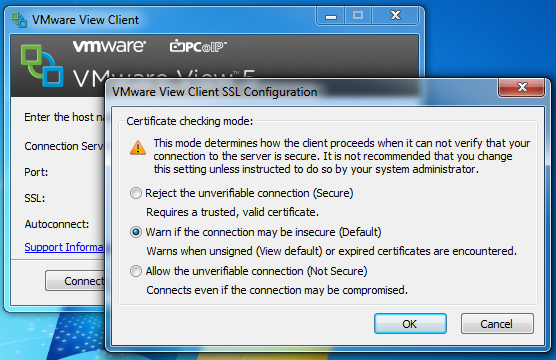Click 'Requires a trusted, valid certificate.' text

[232, 212]
